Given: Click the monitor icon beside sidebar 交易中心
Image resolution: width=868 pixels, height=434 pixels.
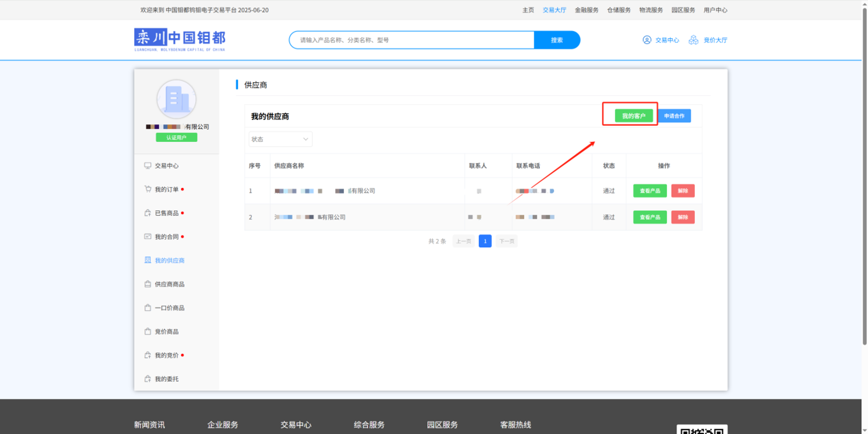Looking at the screenshot, I should pos(148,166).
